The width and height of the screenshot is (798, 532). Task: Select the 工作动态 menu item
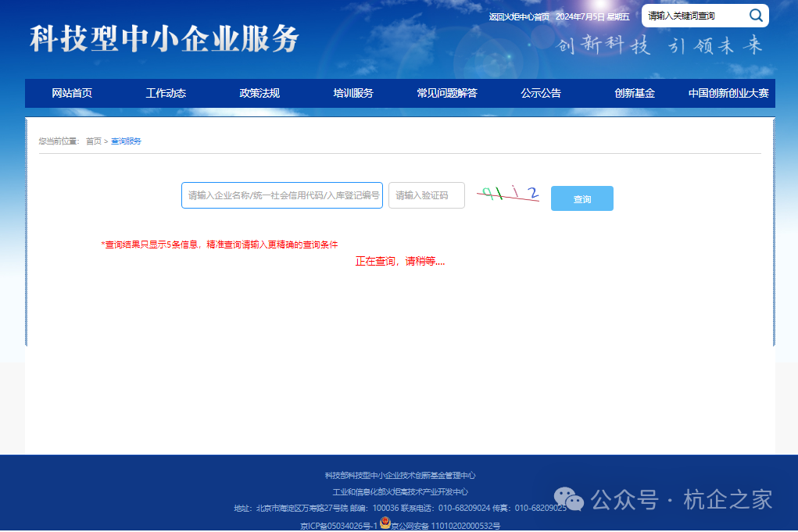(166, 93)
